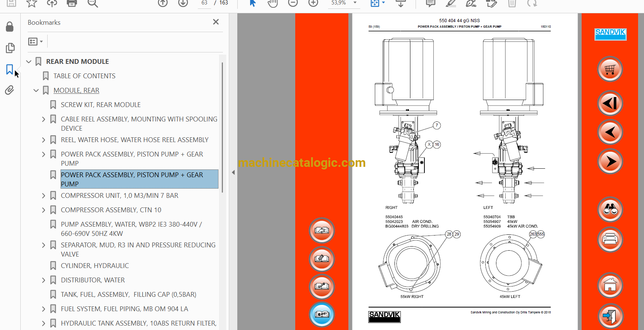Image resolution: width=644 pixels, height=330 pixels.
Task: Expand FUEL SYSTEM, FUEL PIPING bookmark
Action: pyautogui.click(x=44, y=309)
